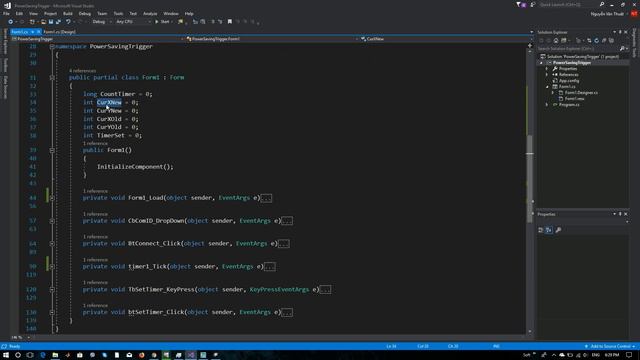The width and height of the screenshot is (640, 360).
Task: Click the Solution Explorer Refresh icon
Action: click(596, 41)
